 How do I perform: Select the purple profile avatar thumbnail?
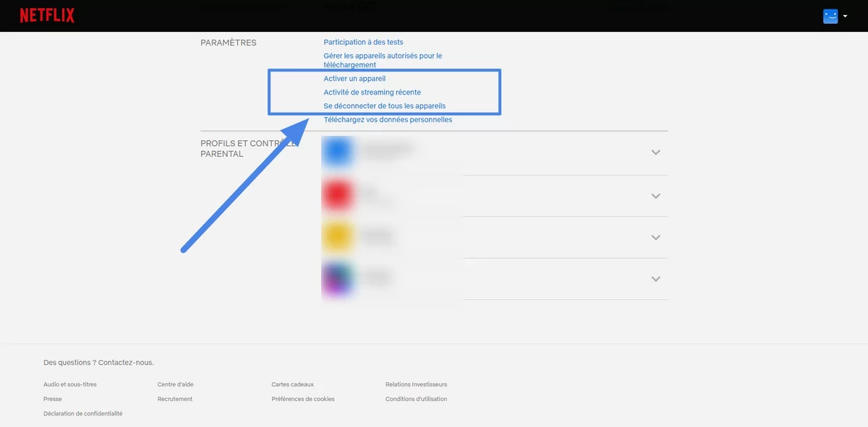click(337, 279)
